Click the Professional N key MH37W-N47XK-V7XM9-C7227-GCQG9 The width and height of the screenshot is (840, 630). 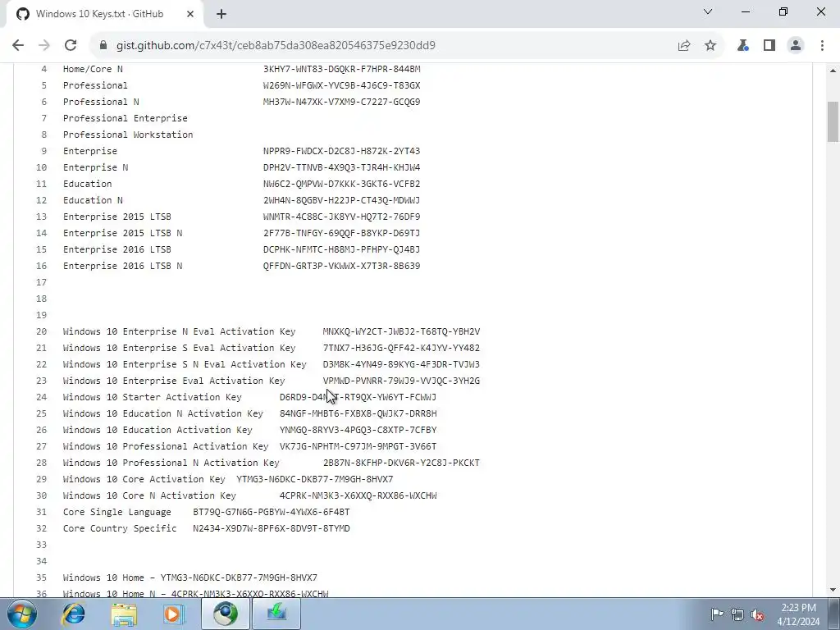click(x=342, y=102)
